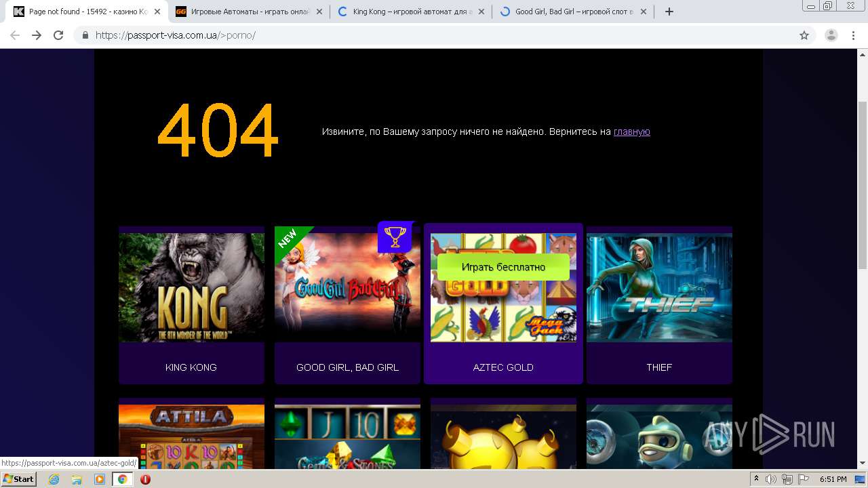This screenshot has width=868, height=488.
Task: Click the 6:51 PM clock
Action: (833, 479)
